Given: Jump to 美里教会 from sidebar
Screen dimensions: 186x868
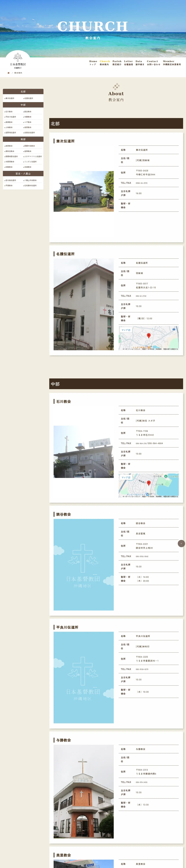Looking at the screenshot, I should point(9,122).
